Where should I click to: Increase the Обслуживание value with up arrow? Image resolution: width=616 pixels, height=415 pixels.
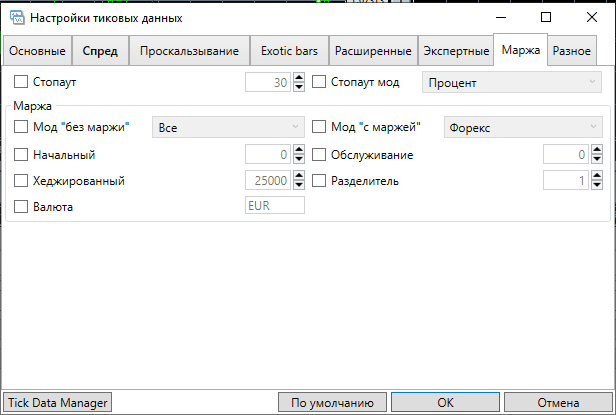tap(597, 150)
